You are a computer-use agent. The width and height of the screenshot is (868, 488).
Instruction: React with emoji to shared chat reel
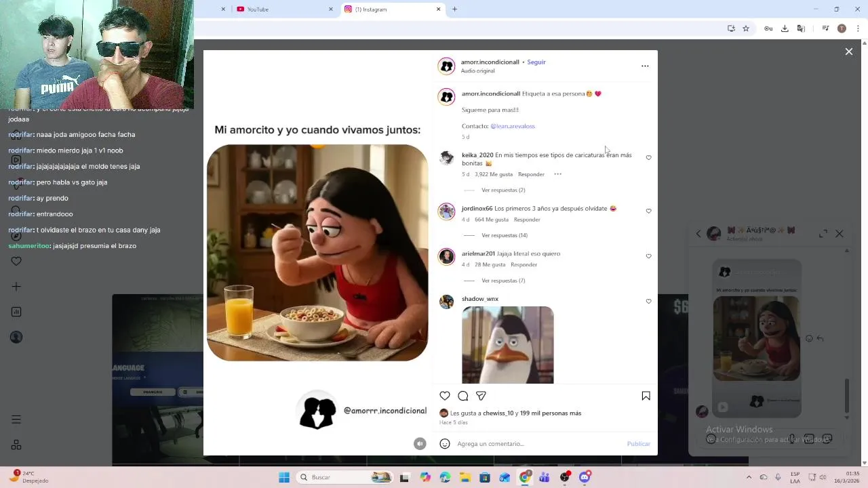809,338
